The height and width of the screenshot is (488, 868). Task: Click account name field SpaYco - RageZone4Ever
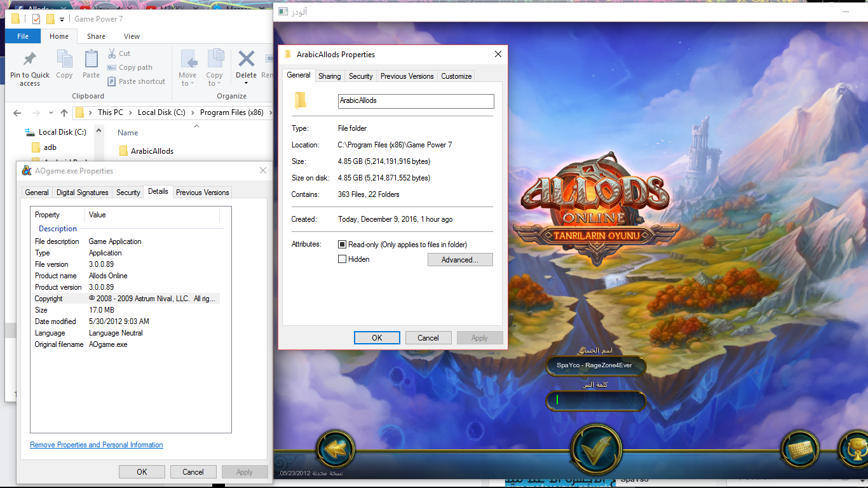tap(595, 365)
